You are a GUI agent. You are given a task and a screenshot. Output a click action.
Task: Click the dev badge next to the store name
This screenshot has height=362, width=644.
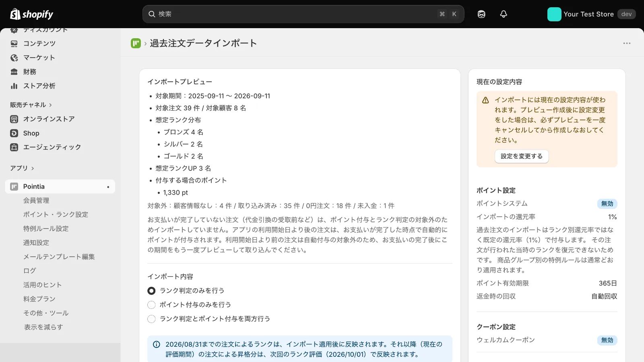pos(626,14)
